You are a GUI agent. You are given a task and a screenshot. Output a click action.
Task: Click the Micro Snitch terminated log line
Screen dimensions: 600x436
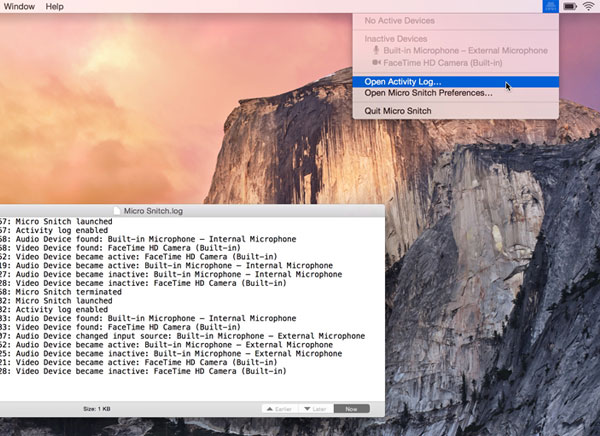(x=61, y=292)
